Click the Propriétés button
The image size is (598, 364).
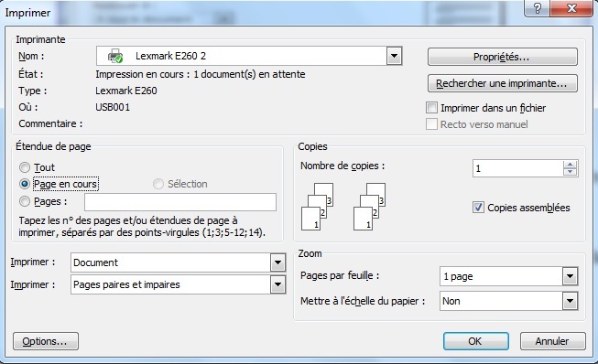(x=502, y=57)
